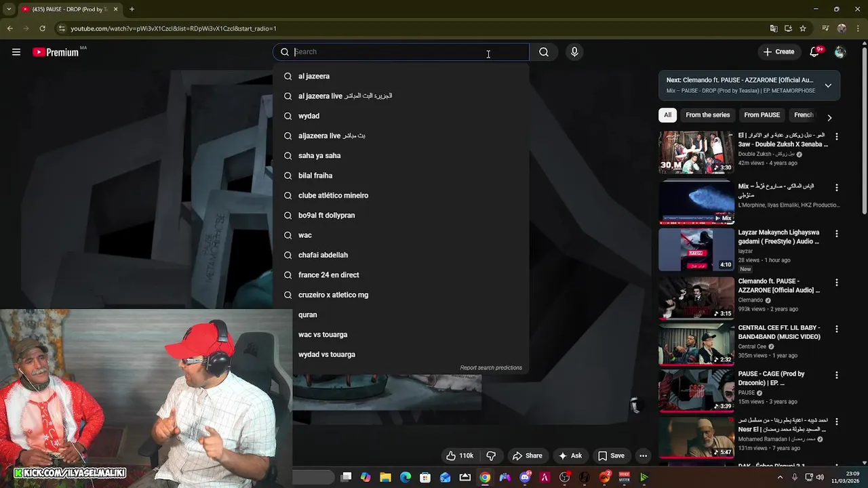Screen dimensions: 868x488
Task: Open El 3aw Double Zuksh thumbnail
Action: [696, 152]
